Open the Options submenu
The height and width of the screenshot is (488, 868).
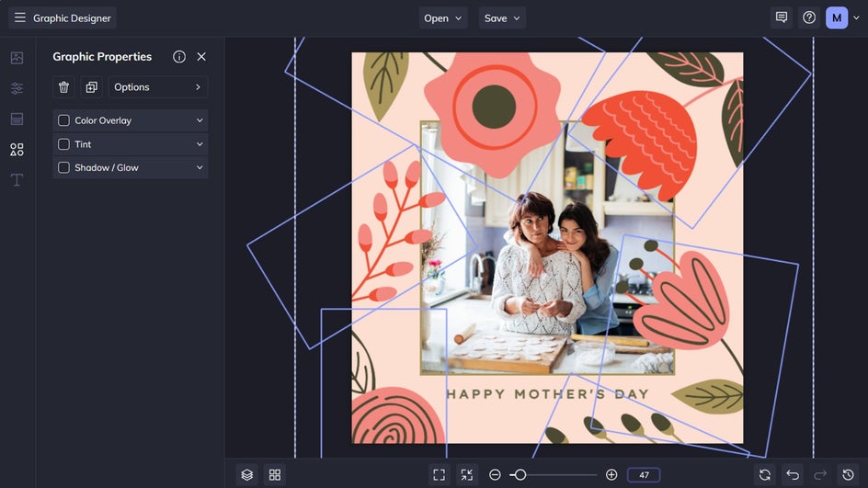(158, 87)
